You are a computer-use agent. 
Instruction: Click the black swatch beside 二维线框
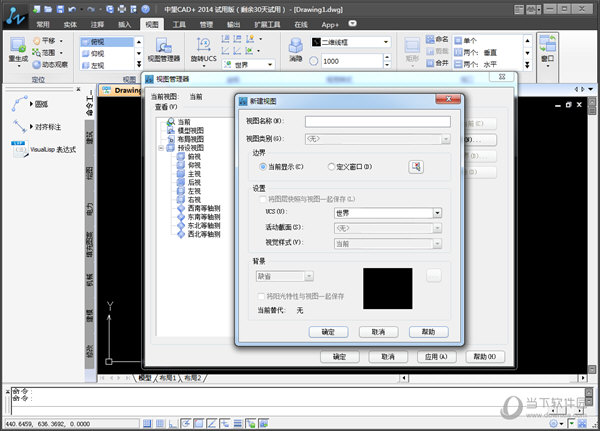(316, 42)
